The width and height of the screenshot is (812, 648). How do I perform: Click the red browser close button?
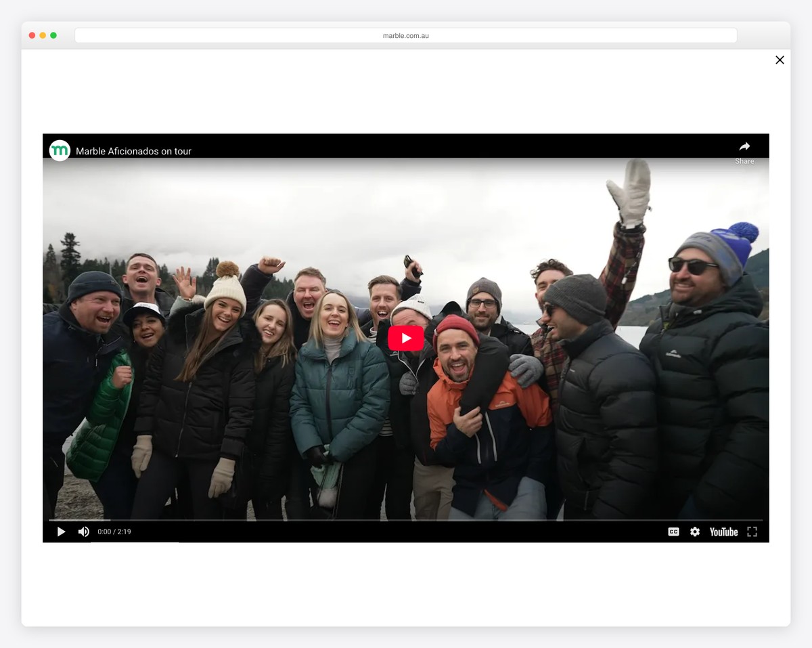32,35
